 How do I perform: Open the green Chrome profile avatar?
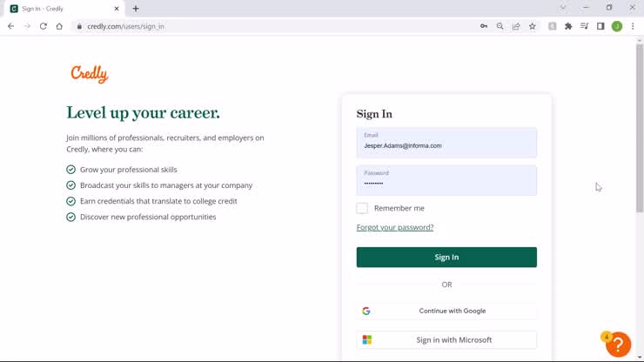(617, 26)
